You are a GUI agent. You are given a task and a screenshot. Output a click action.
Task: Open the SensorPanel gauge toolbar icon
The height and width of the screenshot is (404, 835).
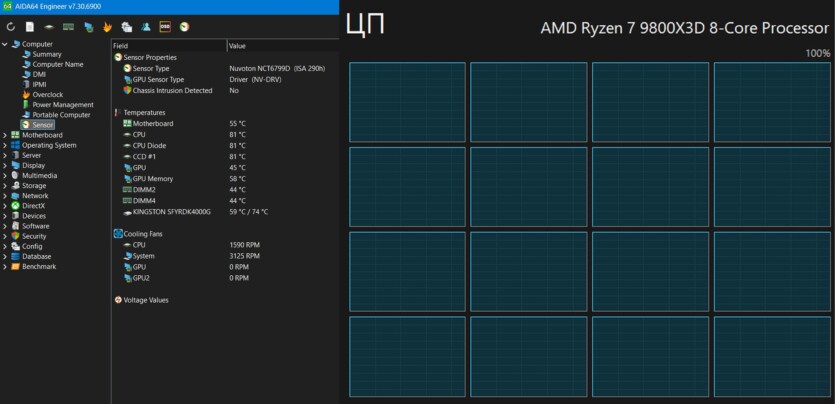[x=184, y=27]
